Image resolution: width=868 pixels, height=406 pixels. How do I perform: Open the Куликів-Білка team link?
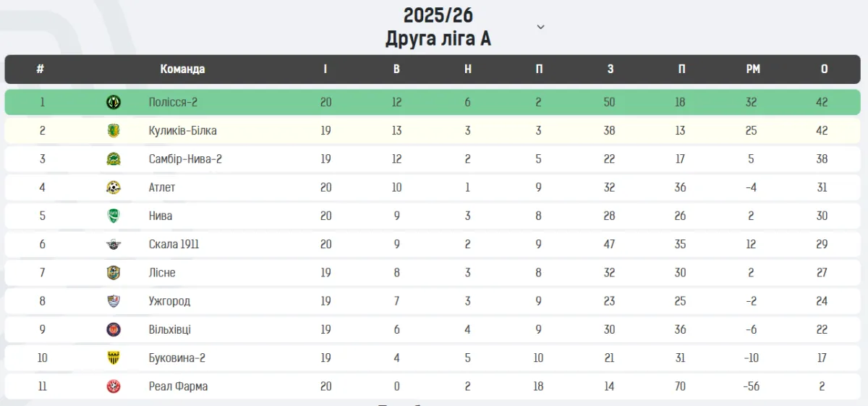tap(182, 130)
